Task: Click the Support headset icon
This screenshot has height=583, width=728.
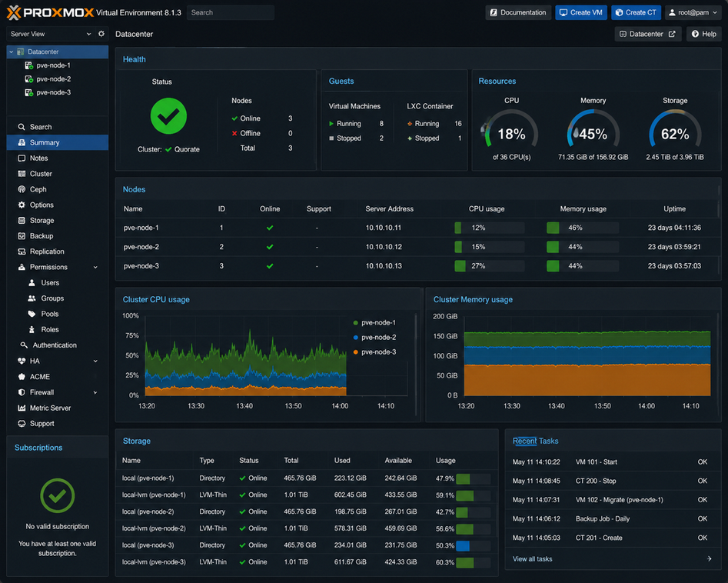Action: 22,424
